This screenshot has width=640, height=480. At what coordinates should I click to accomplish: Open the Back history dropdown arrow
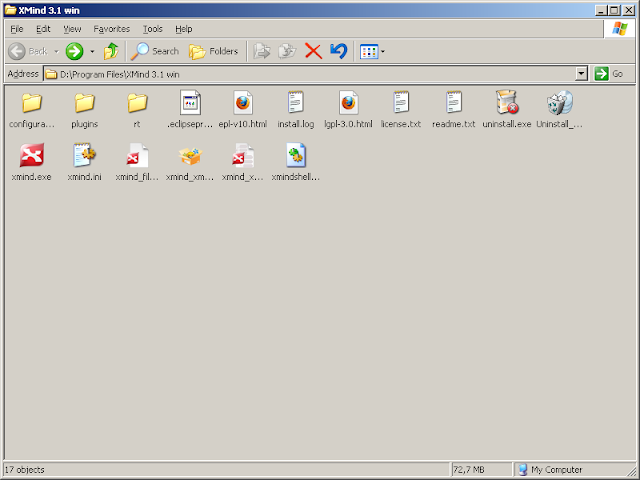pos(56,52)
